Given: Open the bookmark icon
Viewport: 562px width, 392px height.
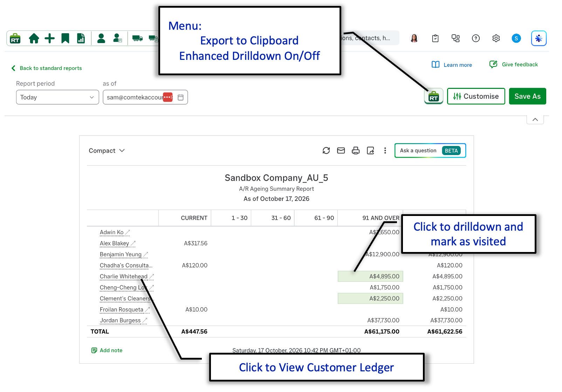Looking at the screenshot, I should pyautogui.click(x=65, y=38).
